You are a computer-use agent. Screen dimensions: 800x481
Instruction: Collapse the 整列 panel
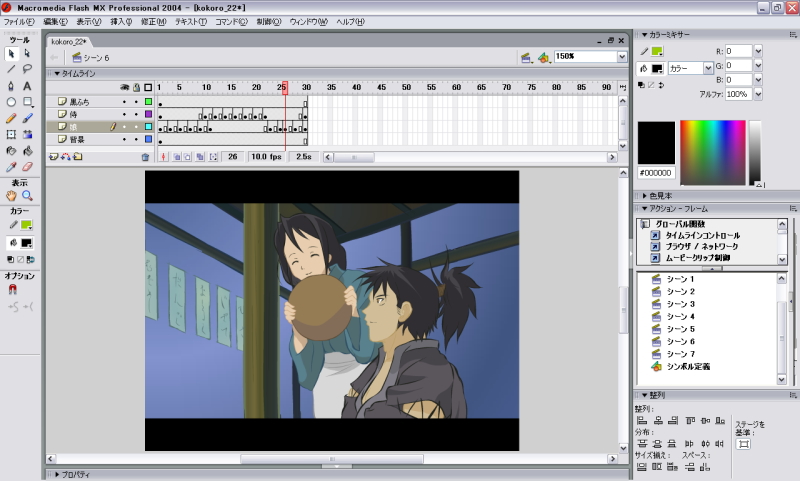pos(645,395)
